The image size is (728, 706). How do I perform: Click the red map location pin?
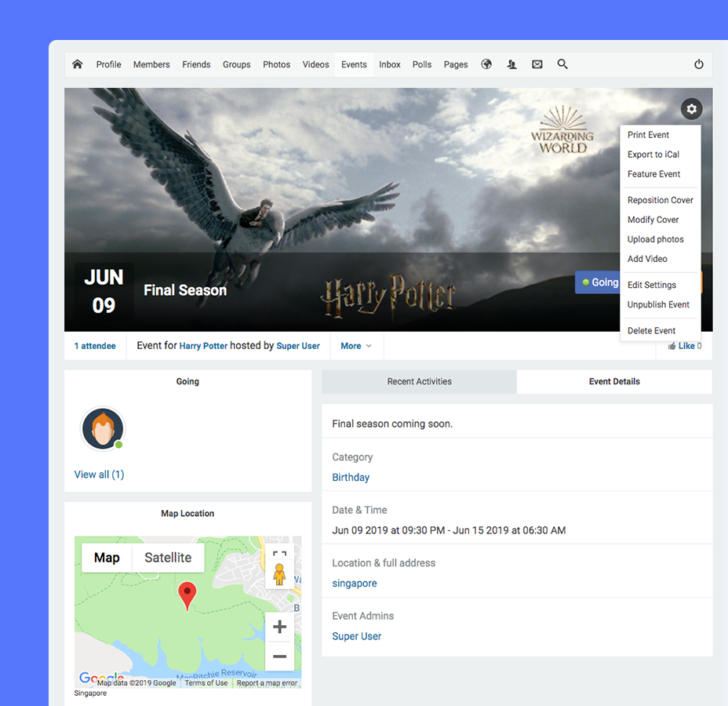coord(187,596)
